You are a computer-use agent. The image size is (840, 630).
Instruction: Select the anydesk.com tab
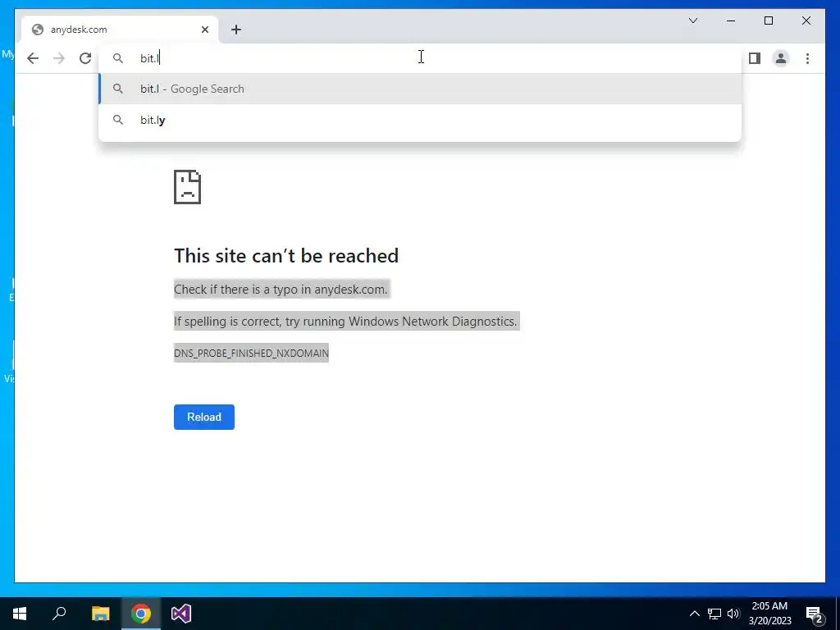[120, 30]
